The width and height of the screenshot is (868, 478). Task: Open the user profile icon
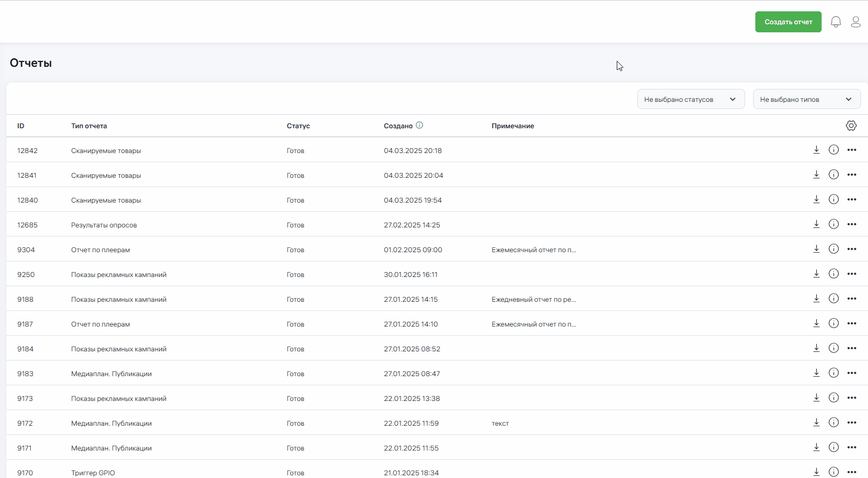click(856, 22)
